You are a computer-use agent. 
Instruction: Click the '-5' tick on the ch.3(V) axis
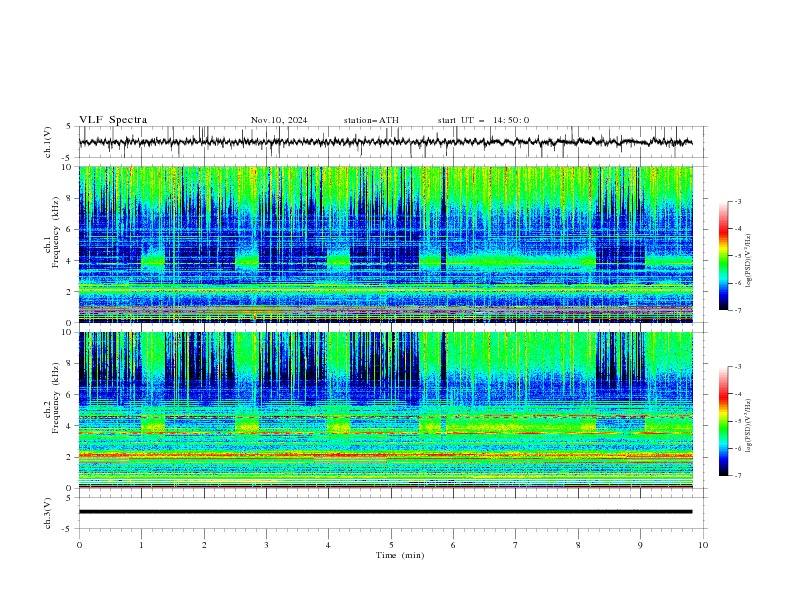(68, 529)
